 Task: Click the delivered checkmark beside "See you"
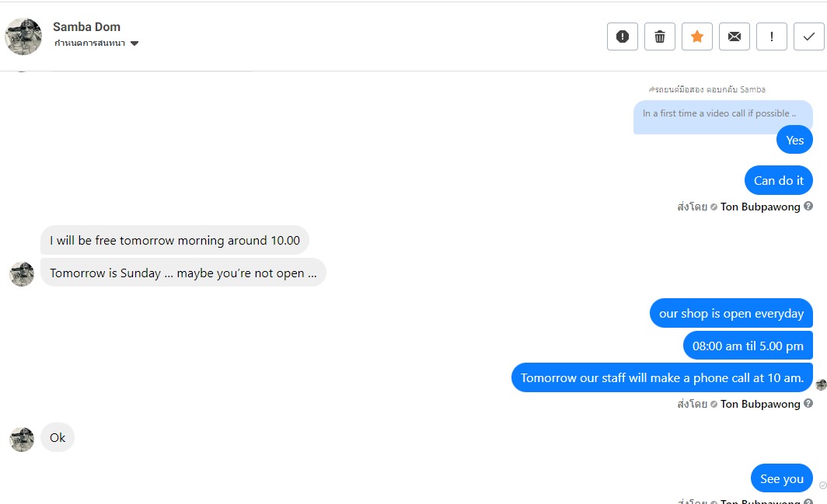tap(822, 485)
